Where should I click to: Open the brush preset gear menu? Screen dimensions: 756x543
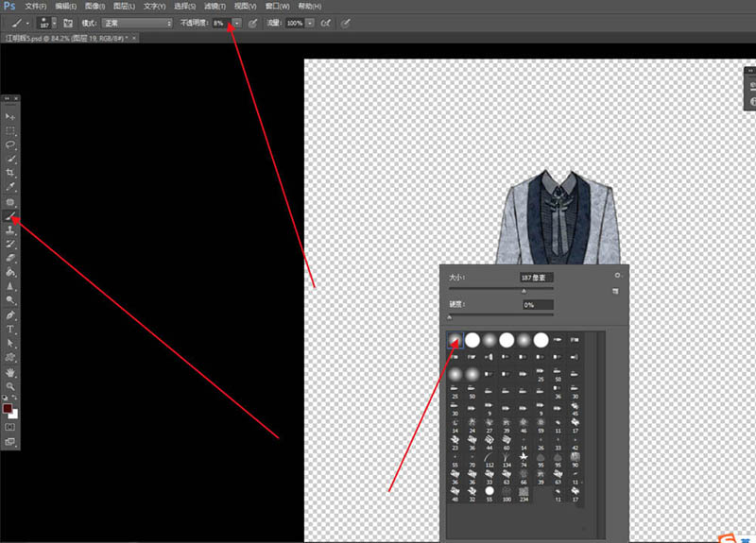click(615, 276)
